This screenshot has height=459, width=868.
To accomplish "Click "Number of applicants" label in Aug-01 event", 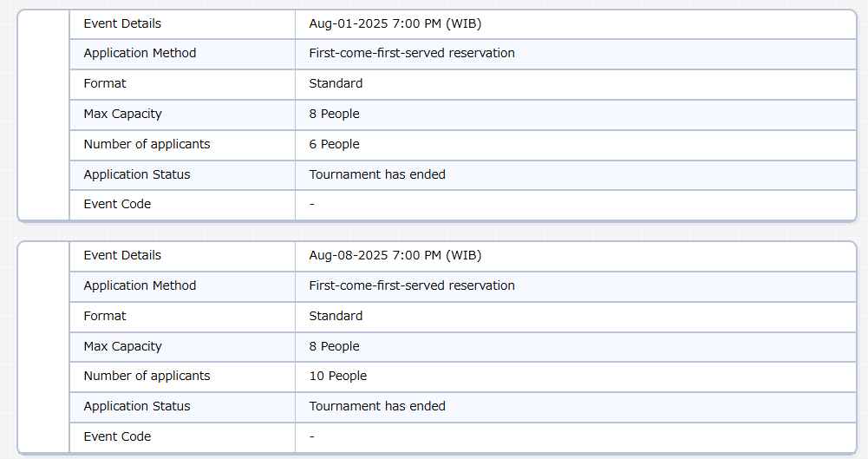I will tap(147, 144).
